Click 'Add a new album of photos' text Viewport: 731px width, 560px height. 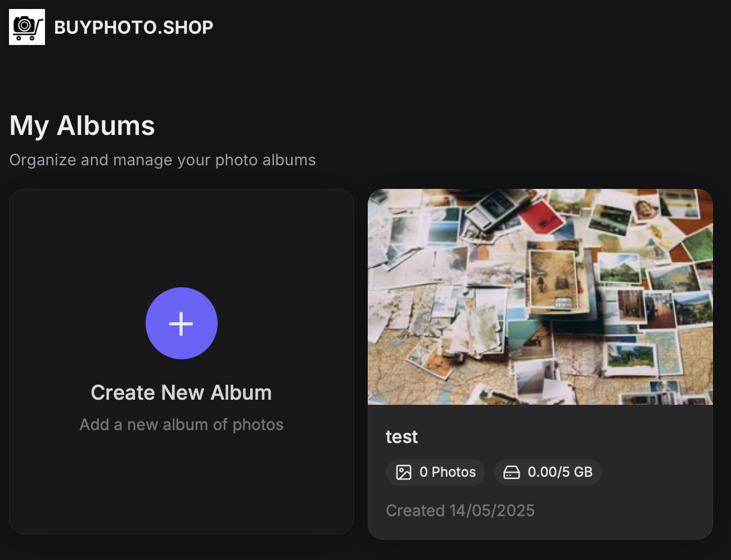(181, 424)
